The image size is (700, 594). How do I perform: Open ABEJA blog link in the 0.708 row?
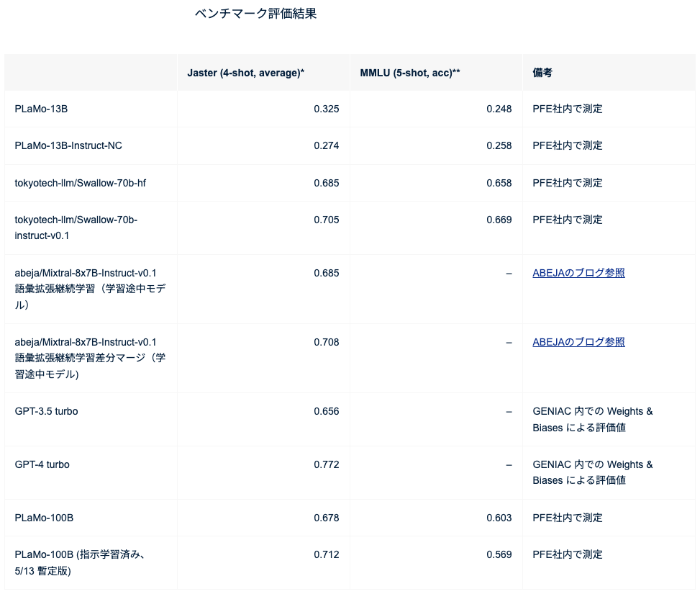tap(578, 342)
